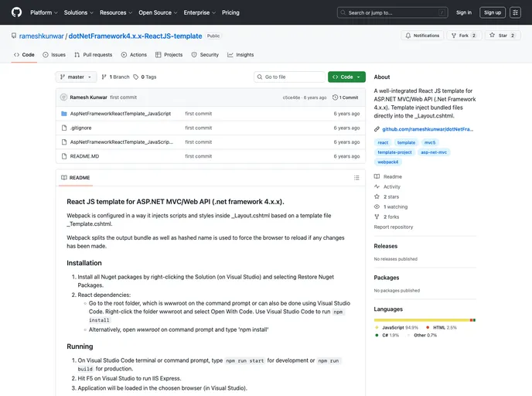532x396 pixels.
Task: Switch to the Issues tab
Action: tap(54, 55)
